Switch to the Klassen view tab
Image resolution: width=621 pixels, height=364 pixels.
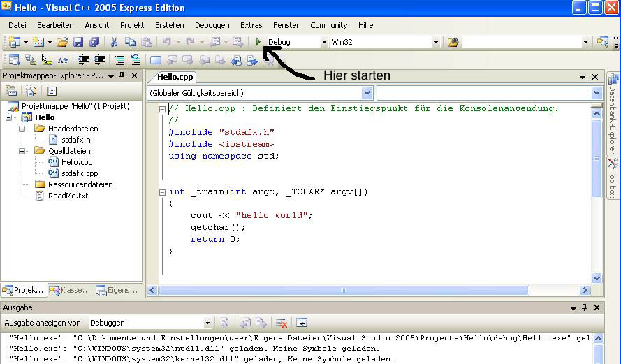(70, 291)
